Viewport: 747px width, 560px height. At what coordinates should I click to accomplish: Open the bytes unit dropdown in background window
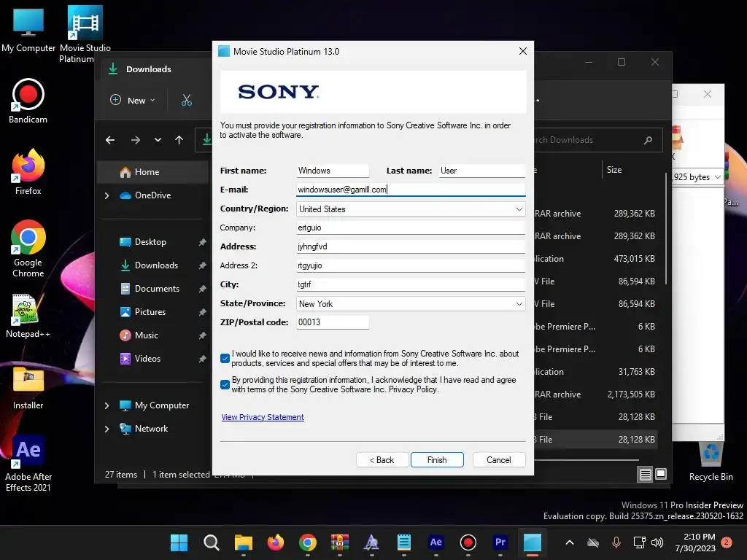pos(718,177)
